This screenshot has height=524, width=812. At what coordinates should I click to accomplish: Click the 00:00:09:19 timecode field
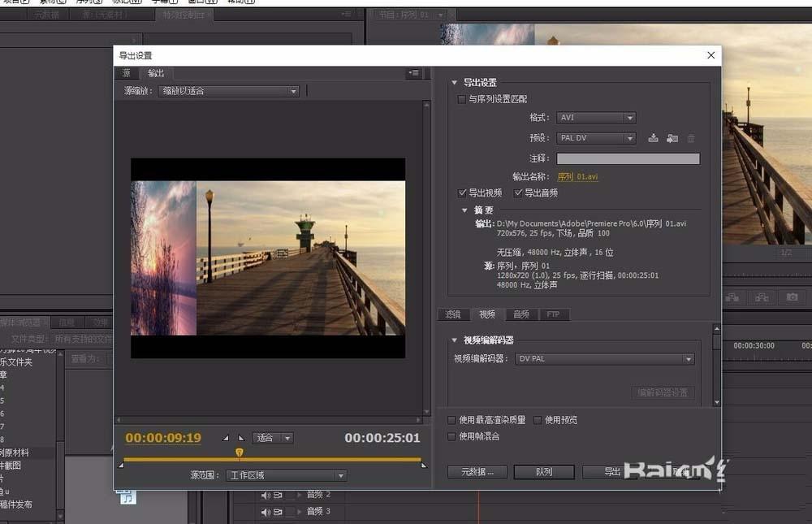pos(162,437)
